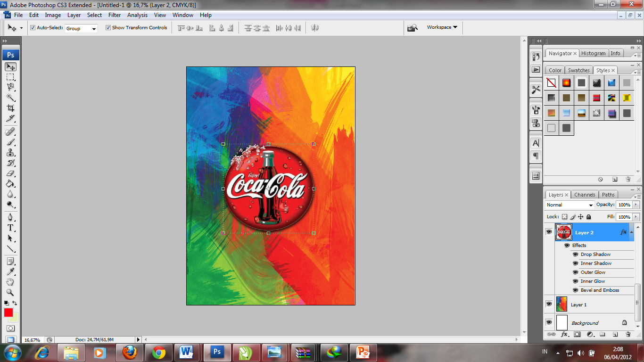This screenshot has height=362, width=644.
Task: Open the status bar info arrow
Action: (x=138, y=339)
